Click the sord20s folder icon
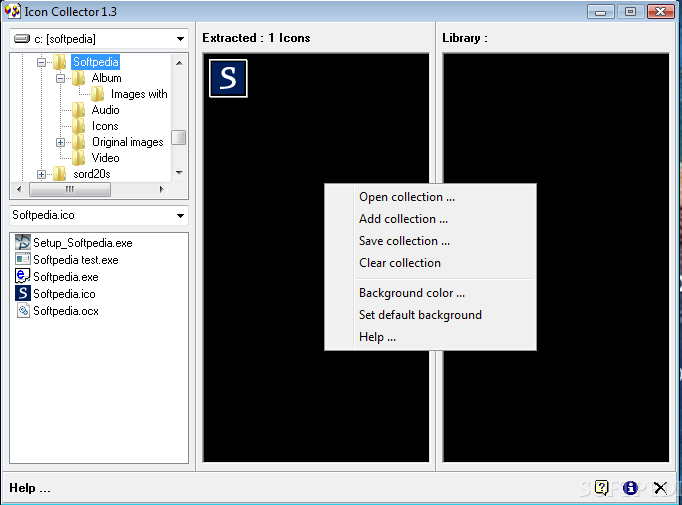The height and width of the screenshot is (505, 682). [x=60, y=174]
